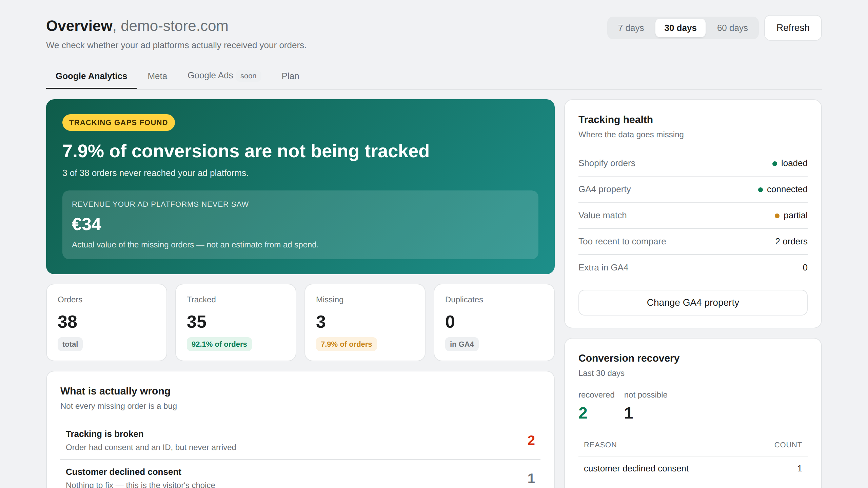Click 'Customer declined consent' heading in left panel

point(123,472)
